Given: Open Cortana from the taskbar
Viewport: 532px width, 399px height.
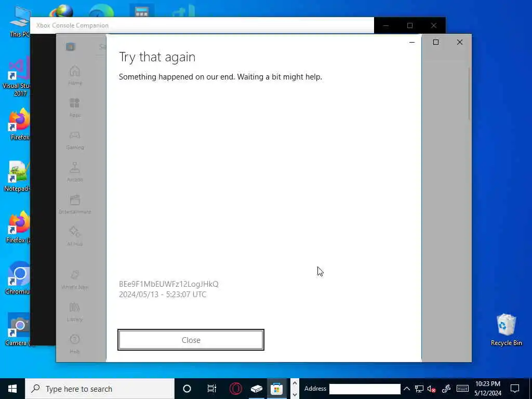Looking at the screenshot, I should [x=187, y=389].
